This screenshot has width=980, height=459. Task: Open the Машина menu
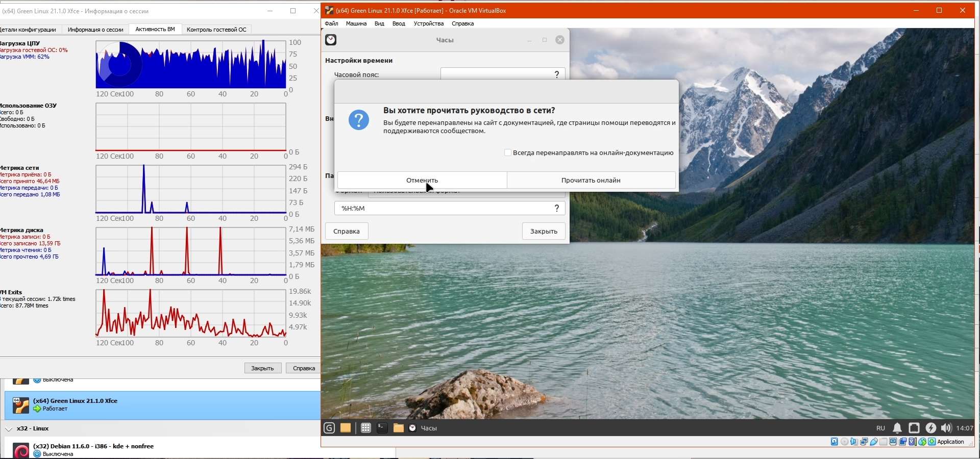coord(356,23)
